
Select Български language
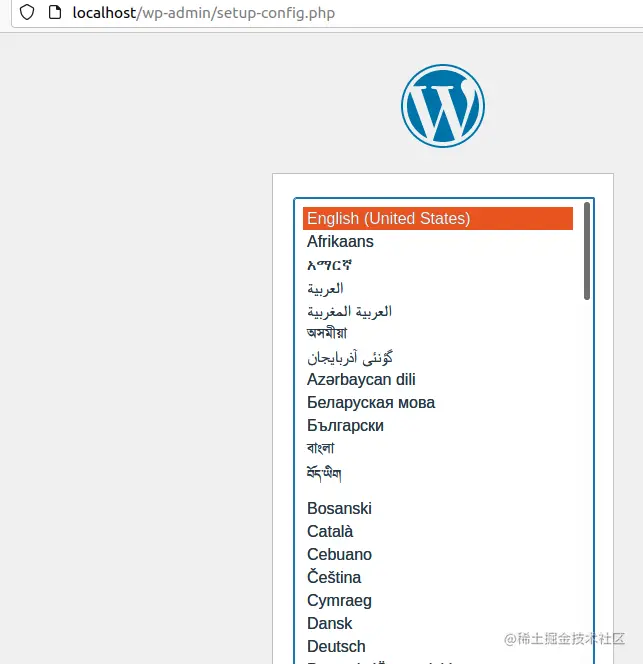tap(438, 426)
